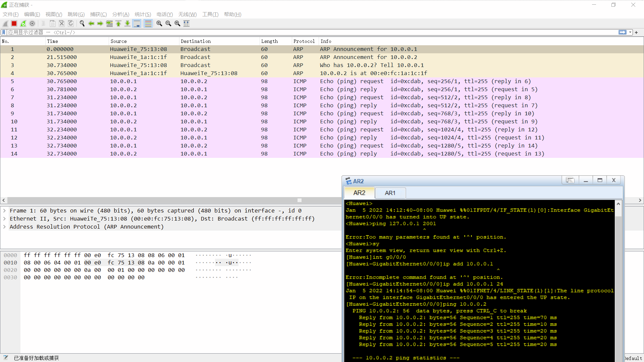Sort packets by Time column header
The image size is (644, 362).
pyautogui.click(x=77, y=41)
